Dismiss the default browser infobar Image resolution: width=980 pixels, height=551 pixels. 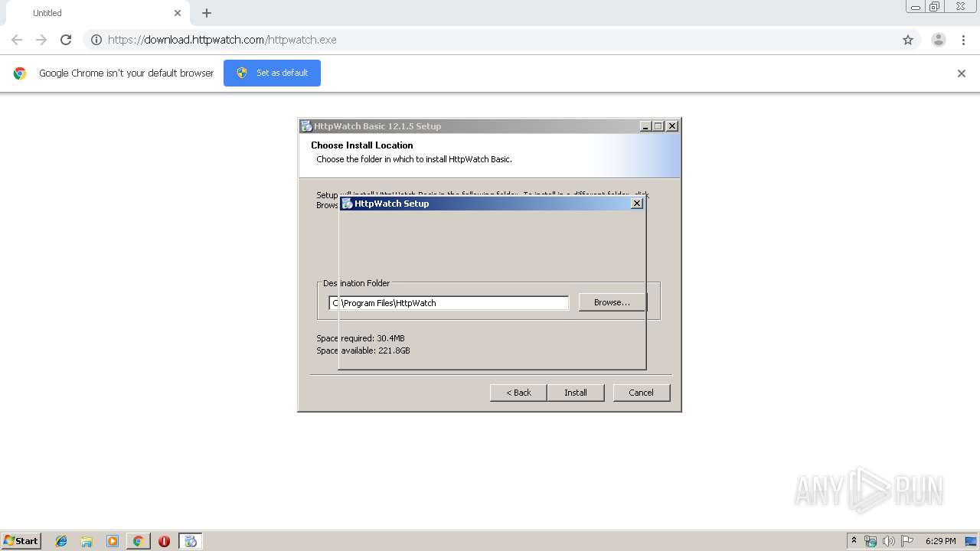(x=962, y=73)
